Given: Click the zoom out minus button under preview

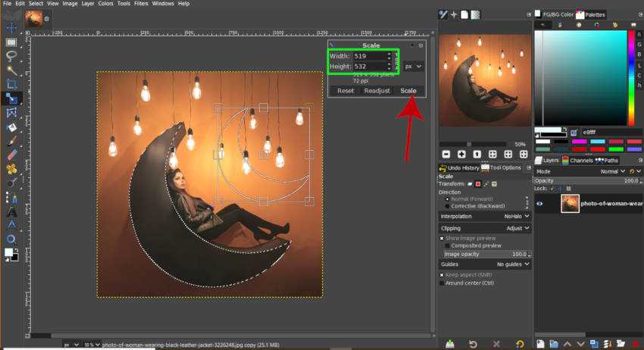Looking at the screenshot, I should 445,154.
